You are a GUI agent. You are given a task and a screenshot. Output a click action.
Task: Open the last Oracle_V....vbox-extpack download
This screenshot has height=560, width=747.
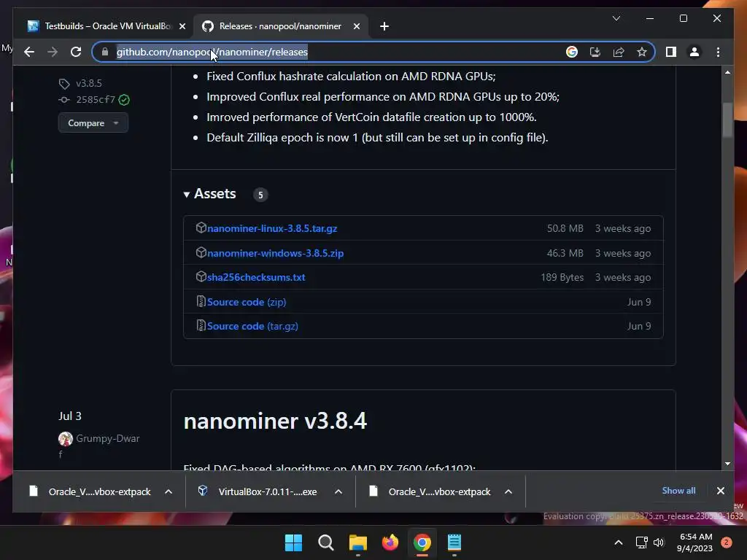pyautogui.click(x=430, y=491)
